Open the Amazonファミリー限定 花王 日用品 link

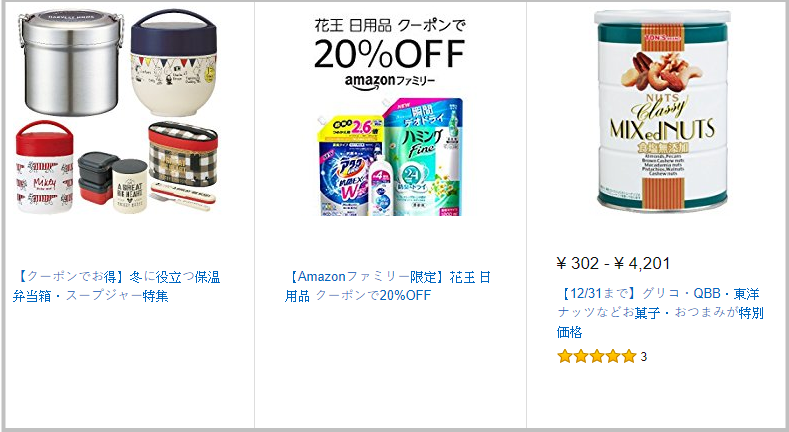pos(387,286)
